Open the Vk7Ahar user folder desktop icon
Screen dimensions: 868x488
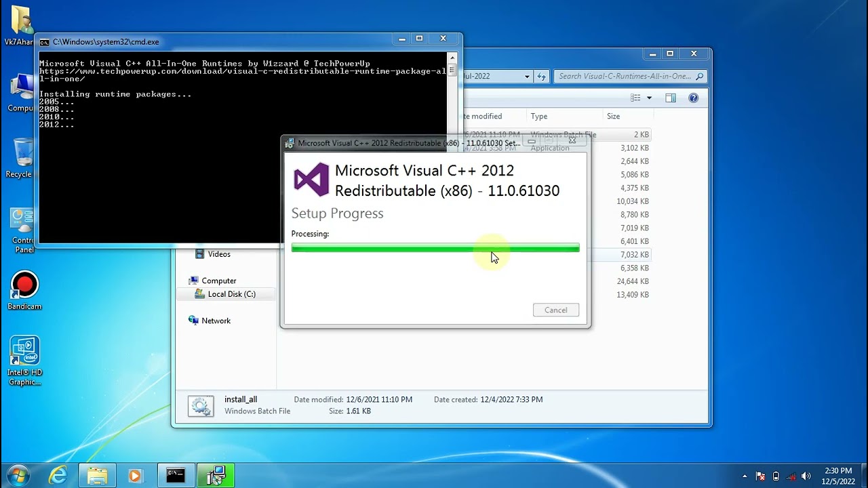pyautogui.click(x=20, y=27)
